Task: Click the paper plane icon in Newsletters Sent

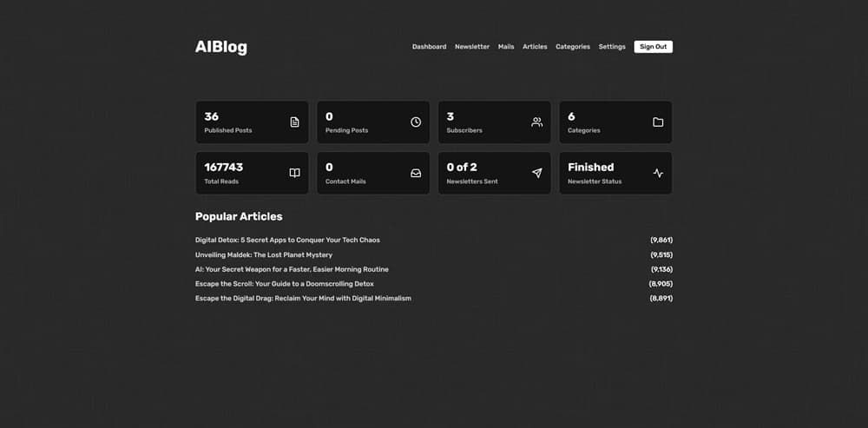Action: [x=537, y=174]
